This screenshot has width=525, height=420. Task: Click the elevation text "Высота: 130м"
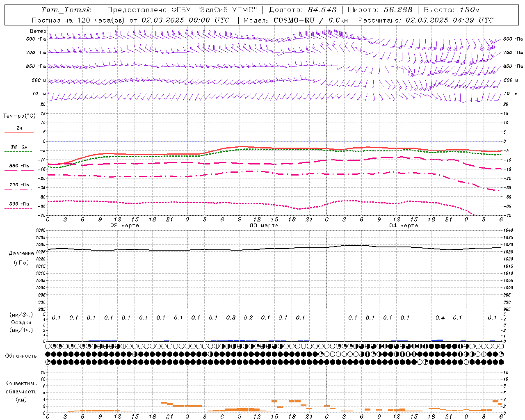tap(452, 10)
